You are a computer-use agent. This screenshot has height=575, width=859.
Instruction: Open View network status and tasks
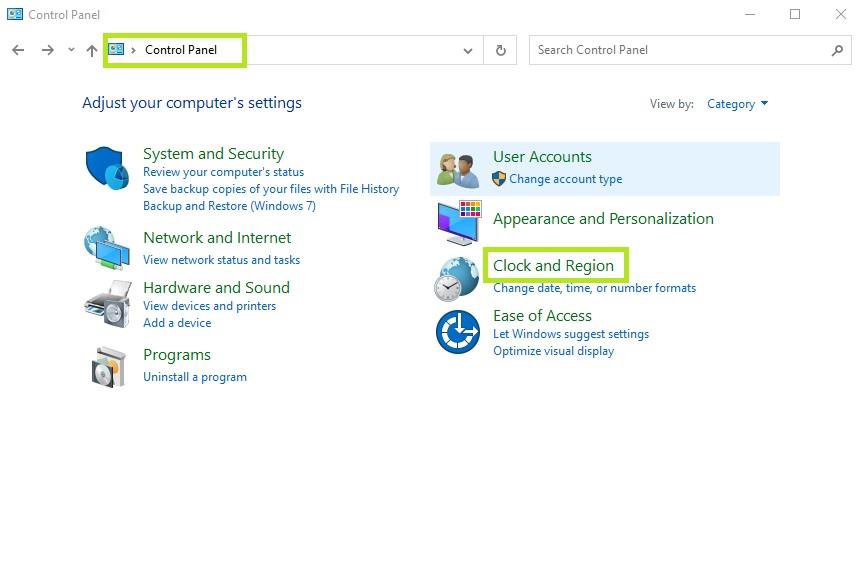pyautogui.click(x=221, y=260)
